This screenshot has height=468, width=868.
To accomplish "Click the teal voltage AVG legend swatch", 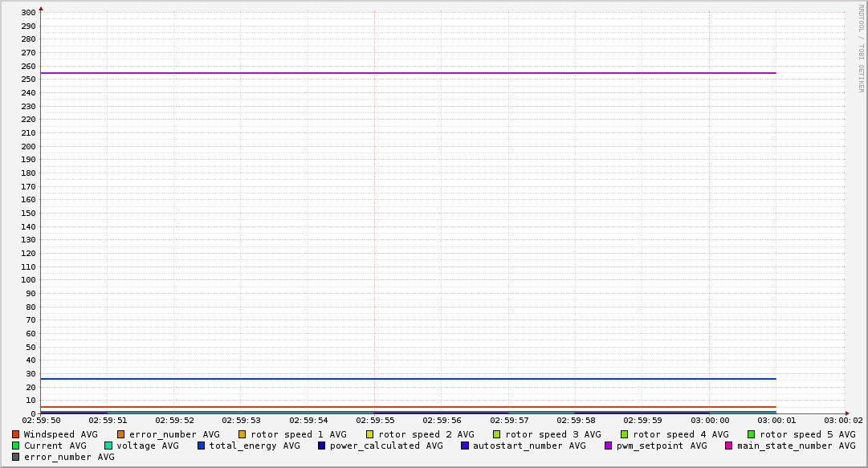I will [x=108, y=446].
